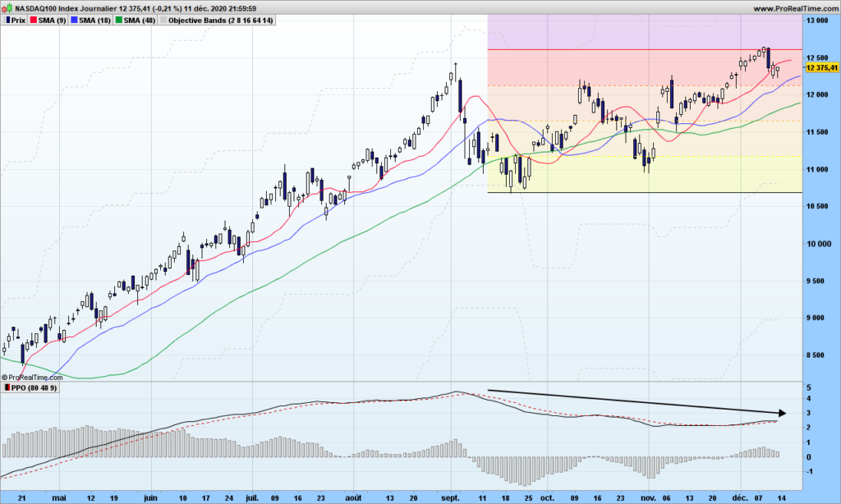Image resolution: width=841 pixels, height=504 pixels.
Task: Select the juil. marker on the time axis
Action: [x=252, y=498]
